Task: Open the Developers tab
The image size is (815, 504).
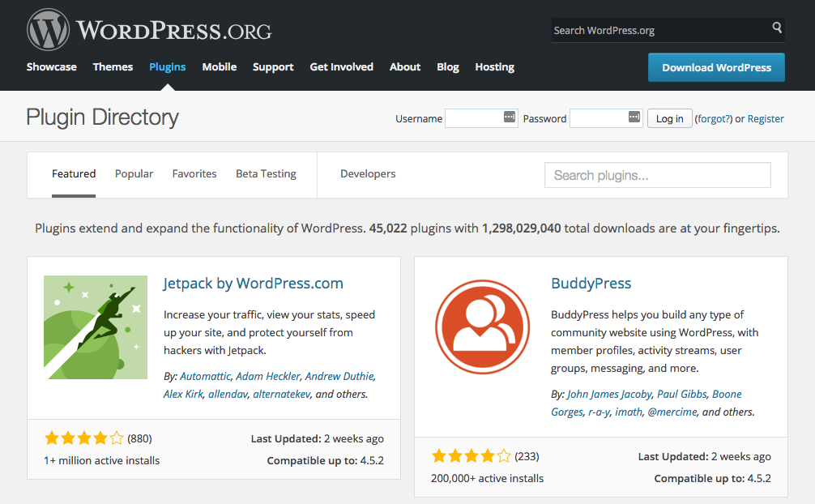Action: pyautogui.click(x=368, y=173)
